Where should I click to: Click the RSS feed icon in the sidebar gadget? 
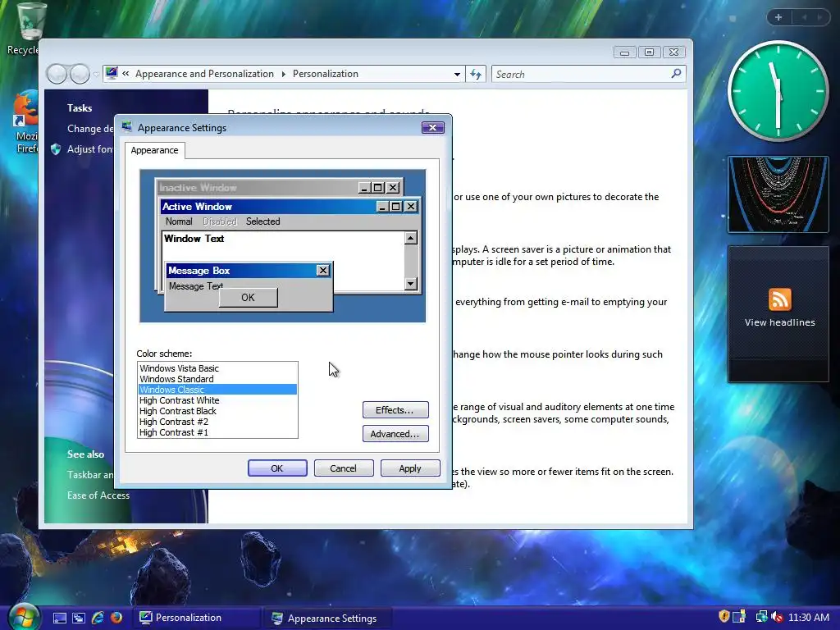point(779,299)
